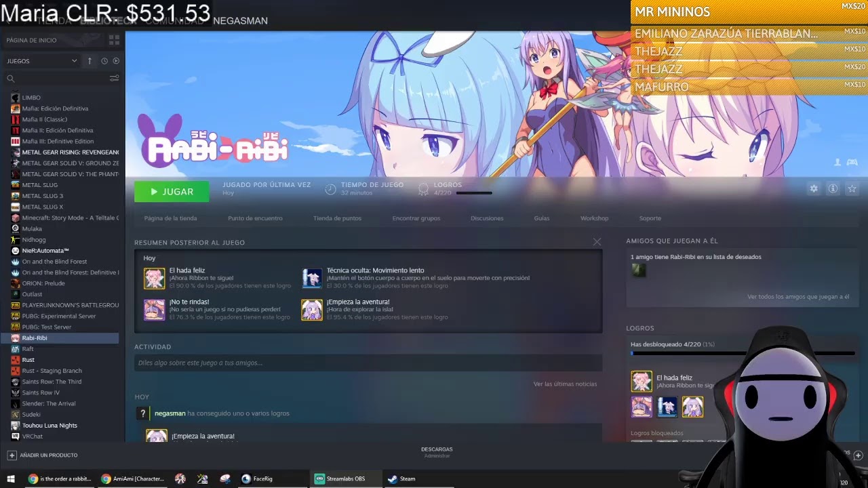Click AÑADIR UN PRODUCTO button
Screen dimensions: 868x488
coord(42,455)
